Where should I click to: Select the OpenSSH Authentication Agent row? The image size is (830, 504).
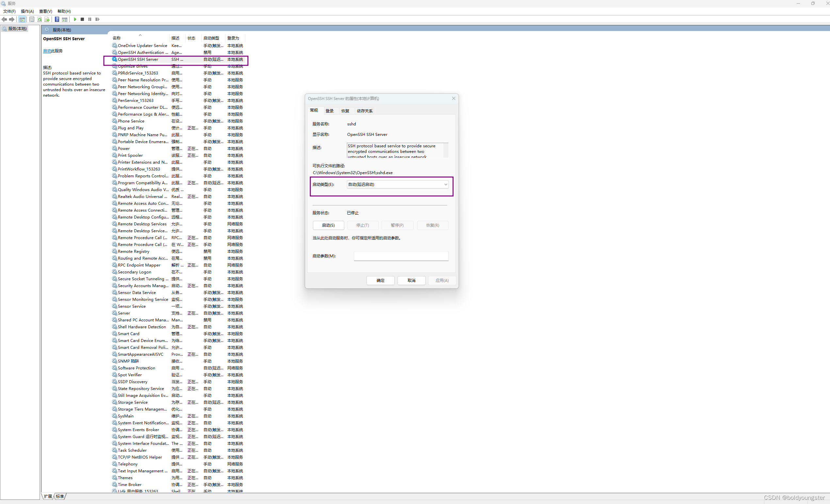click(178, 53)
